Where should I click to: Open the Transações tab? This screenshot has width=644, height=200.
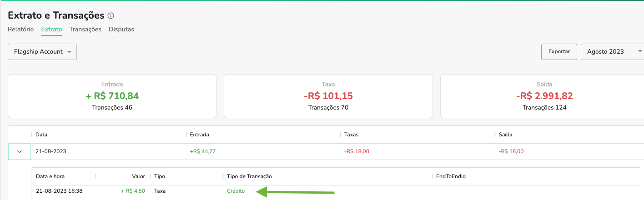85,29
